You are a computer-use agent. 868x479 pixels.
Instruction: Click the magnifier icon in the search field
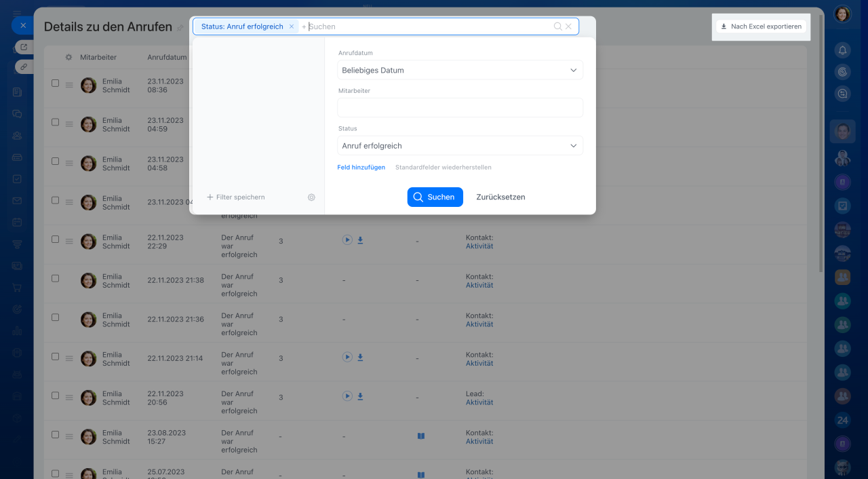pyautogui.click(x=557, y=26)
